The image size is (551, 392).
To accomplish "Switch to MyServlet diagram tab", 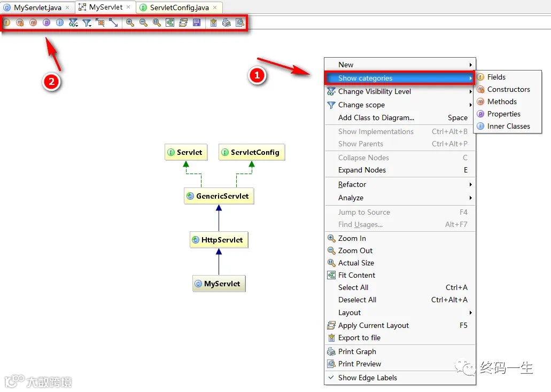I will click(105, 7).
